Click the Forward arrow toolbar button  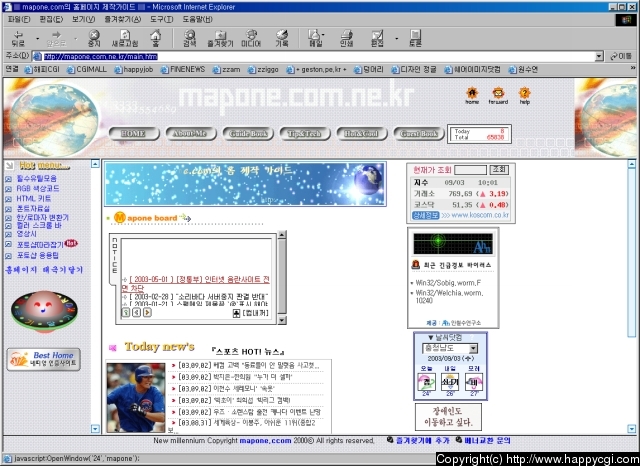[56, 38]
